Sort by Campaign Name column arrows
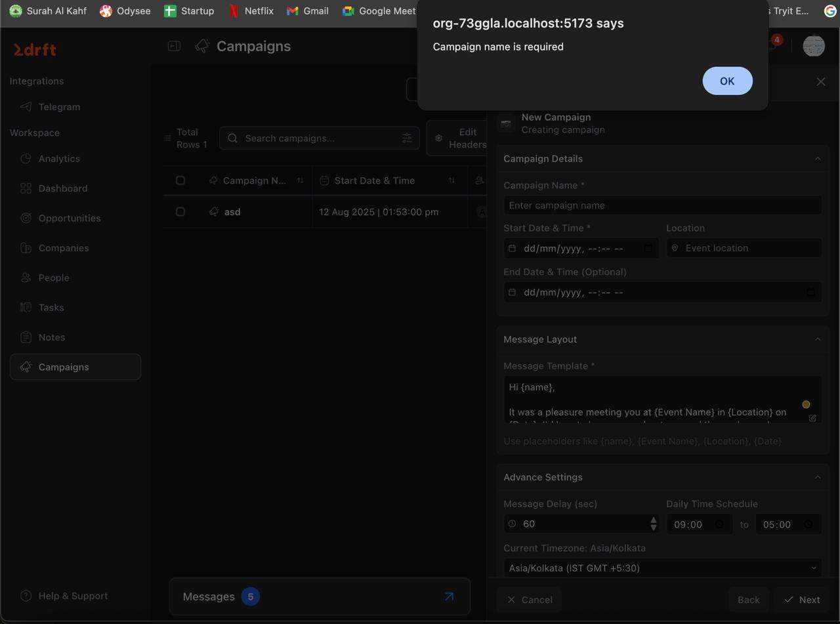 [300, 180]
